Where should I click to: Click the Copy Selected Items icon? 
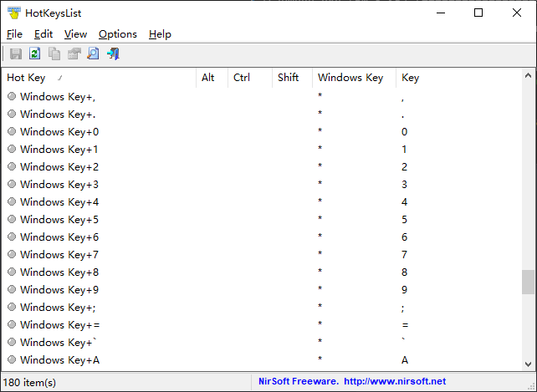coord(54,54)
